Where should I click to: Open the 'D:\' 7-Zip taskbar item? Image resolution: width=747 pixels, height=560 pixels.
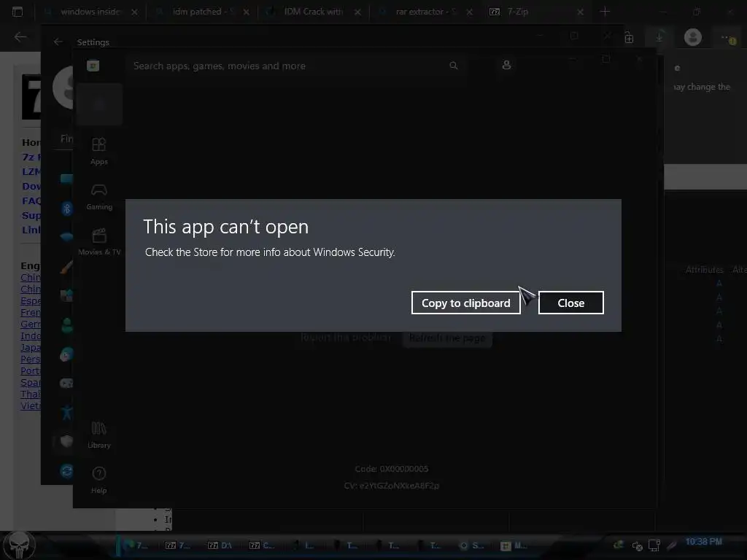pos(220,545)
